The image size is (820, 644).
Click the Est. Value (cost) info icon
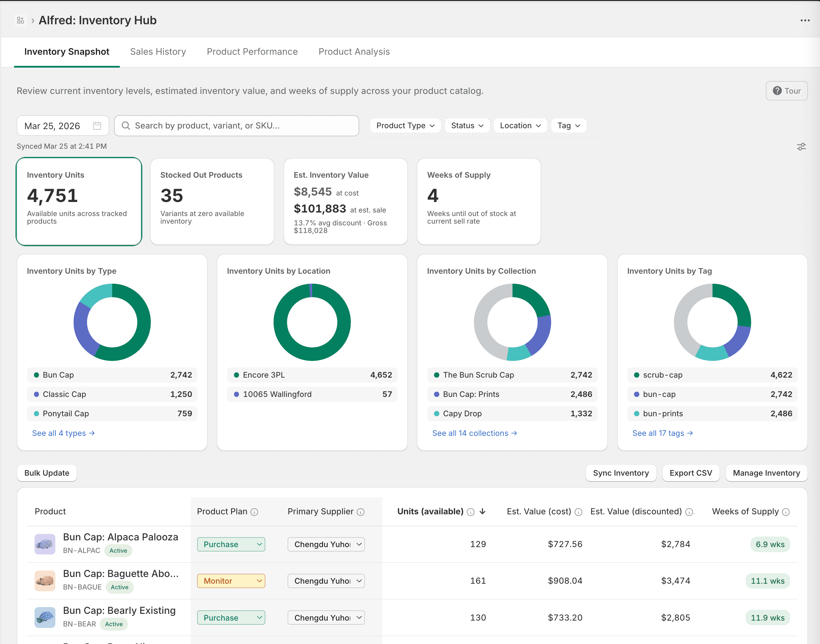(579, 512)
